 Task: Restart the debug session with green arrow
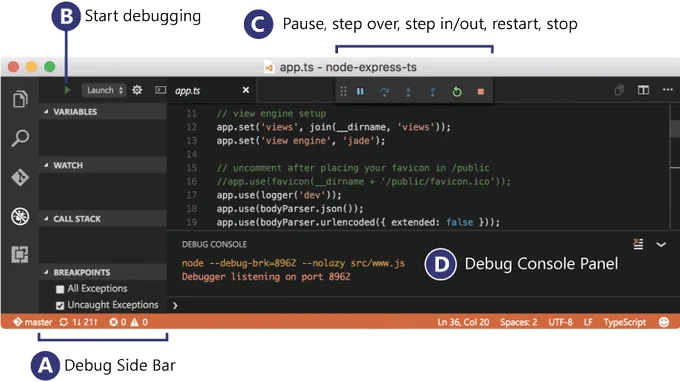[x=457, y=91]
